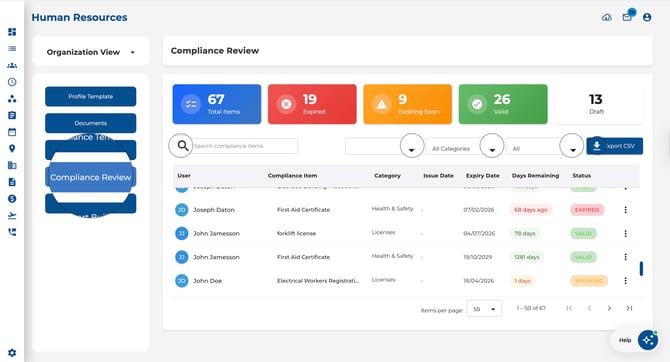
Task: Click the 1281 days label
Action: tap(526, 257)
